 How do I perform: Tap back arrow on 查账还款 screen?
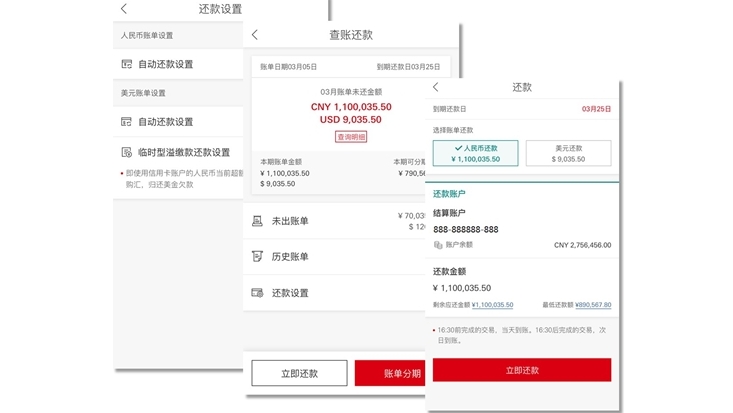point(255,35)
